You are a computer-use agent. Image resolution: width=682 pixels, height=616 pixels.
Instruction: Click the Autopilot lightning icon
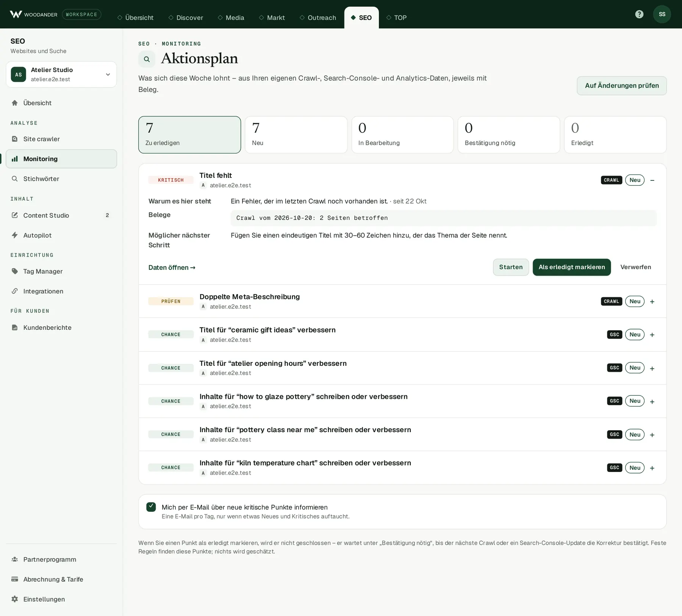coord(15,235)
